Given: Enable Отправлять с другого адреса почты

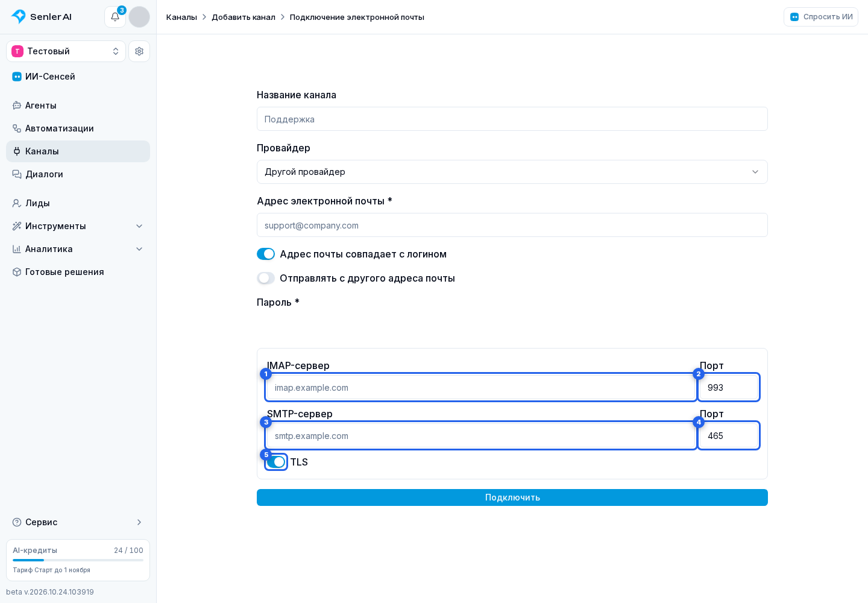Looking at the screenshot, I should pyautogui.click(x=266, y=278).
